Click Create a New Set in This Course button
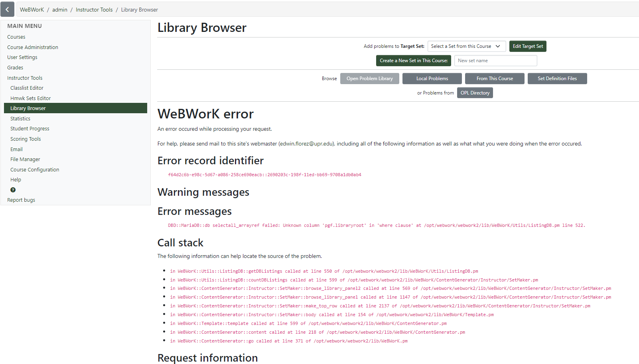The height and width of the screenshot is (364, 639). coord(414,61)
